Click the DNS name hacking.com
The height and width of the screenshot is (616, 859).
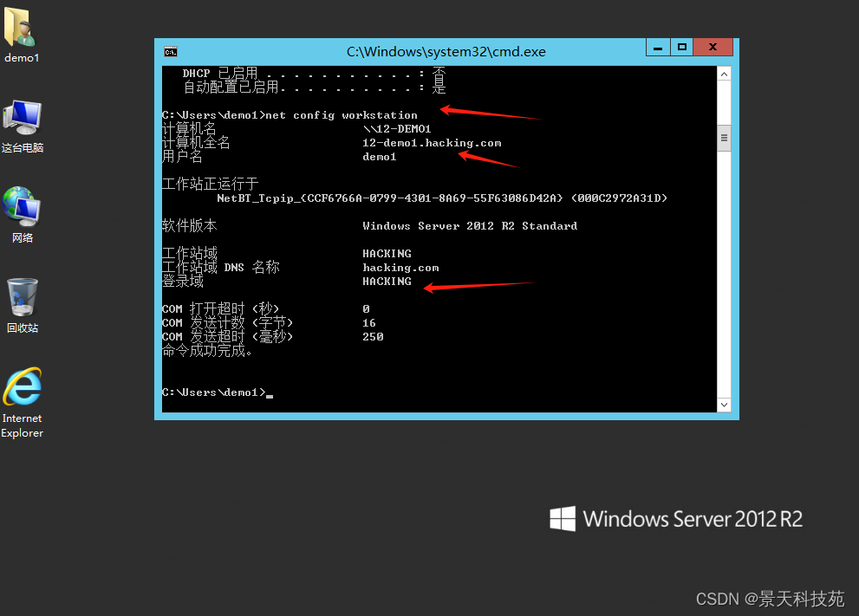[x=400, y=268]
